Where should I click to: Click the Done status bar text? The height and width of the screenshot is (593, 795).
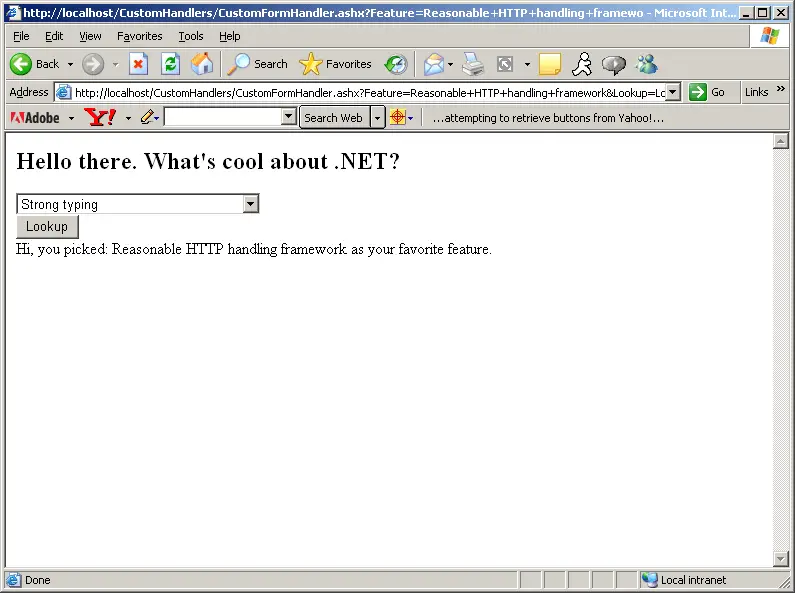click(x=38, y=580)
